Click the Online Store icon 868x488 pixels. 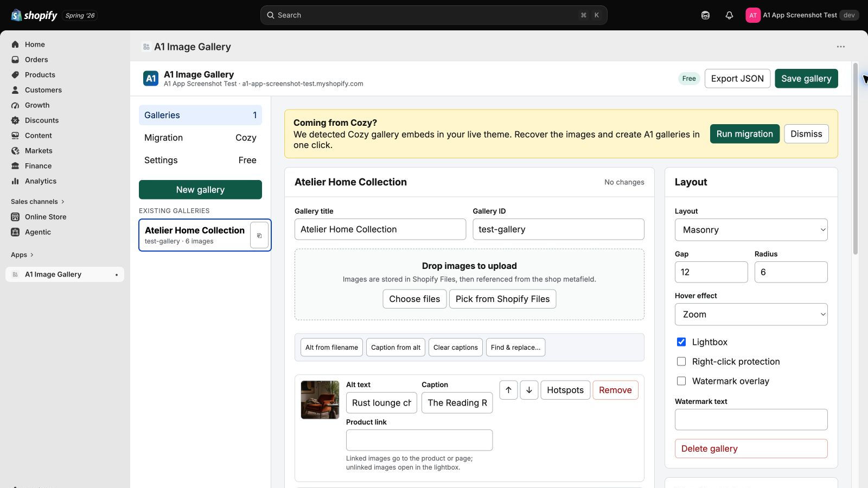pyautogui.click(x=15, y=217)
